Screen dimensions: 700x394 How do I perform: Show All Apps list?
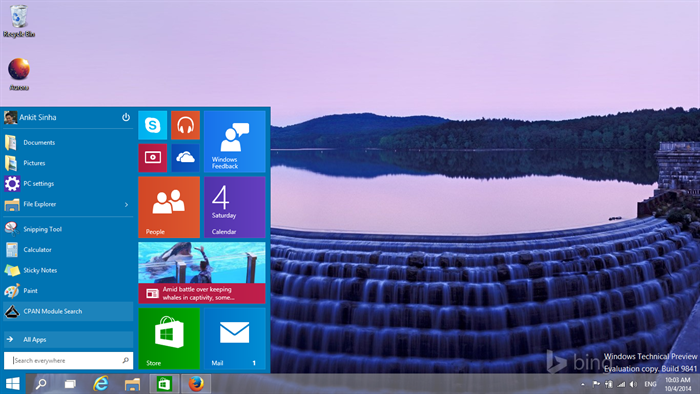(x=68, y=340)
